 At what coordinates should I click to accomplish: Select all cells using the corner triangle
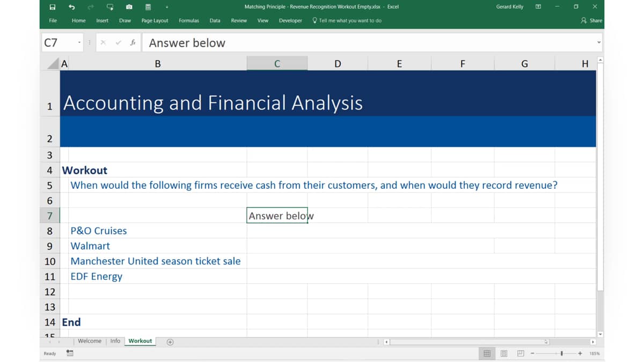click(x=52, y=64)
